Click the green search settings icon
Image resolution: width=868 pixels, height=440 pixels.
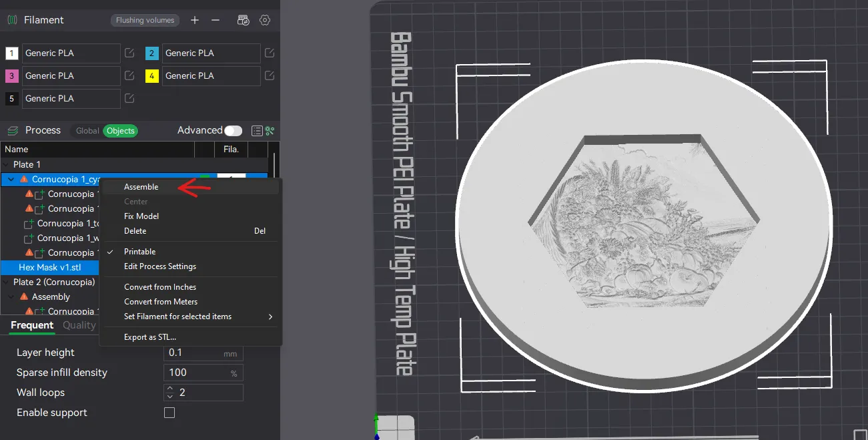click(270, 131)
